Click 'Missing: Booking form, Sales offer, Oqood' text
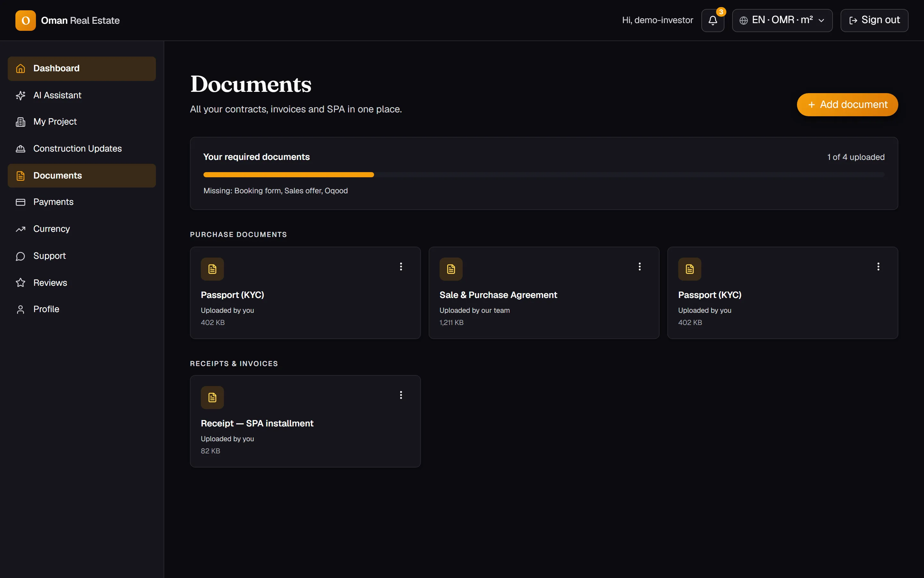924x578 pixels. point(275,191)
